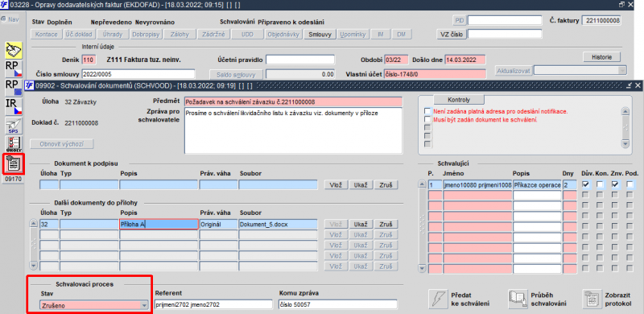Image resolution: width=644 pixels, height=314 pixels.
Task: Click into Zpráva pro schvalovatele text area
Action: tap(293, 130)
